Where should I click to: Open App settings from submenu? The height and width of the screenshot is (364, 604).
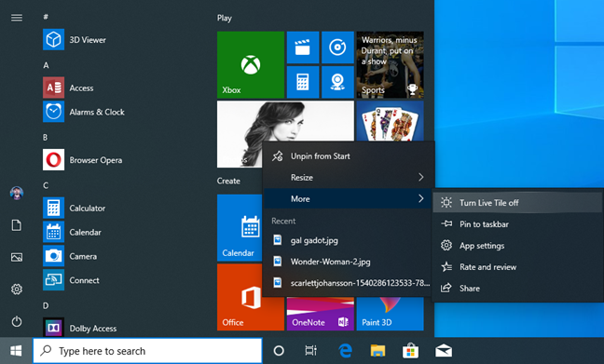coord(517,246)
